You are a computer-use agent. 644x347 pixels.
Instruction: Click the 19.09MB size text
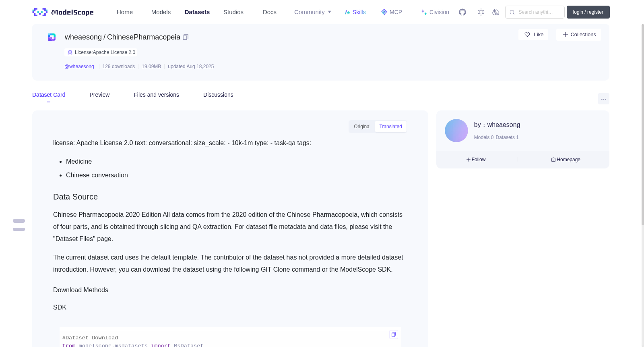(x=151, y=66)
